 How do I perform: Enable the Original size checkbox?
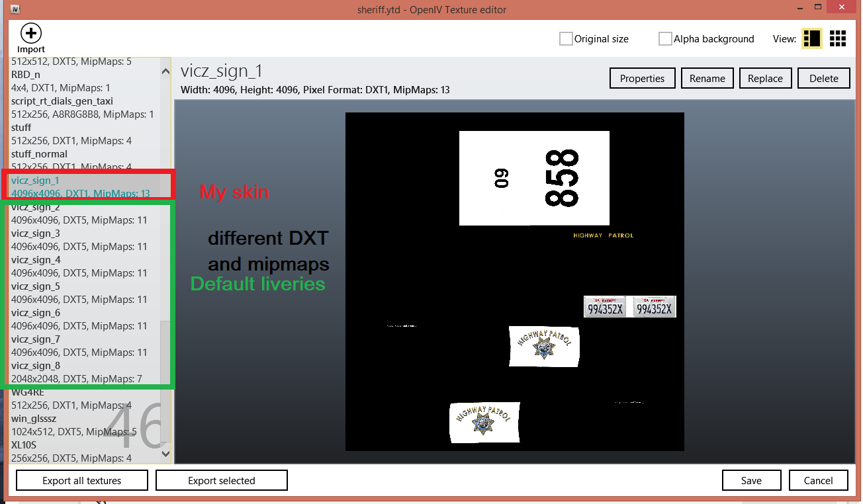[566, 39]
